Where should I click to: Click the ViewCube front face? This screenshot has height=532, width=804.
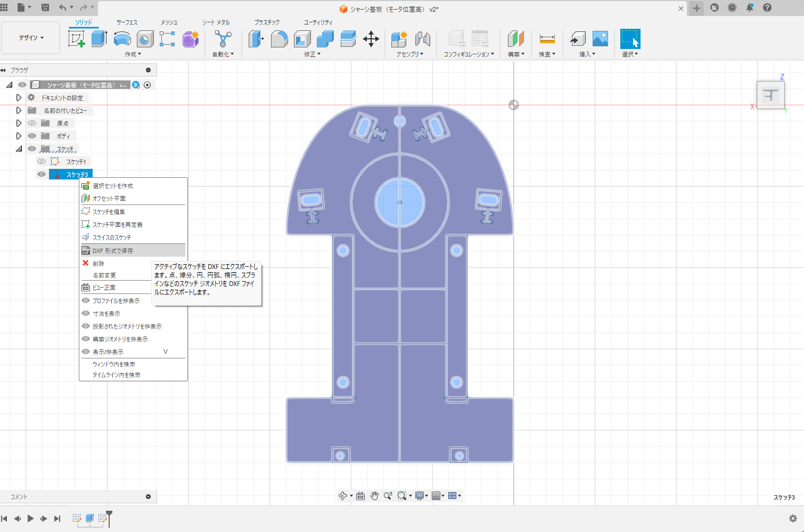click(x=770, y=96)
